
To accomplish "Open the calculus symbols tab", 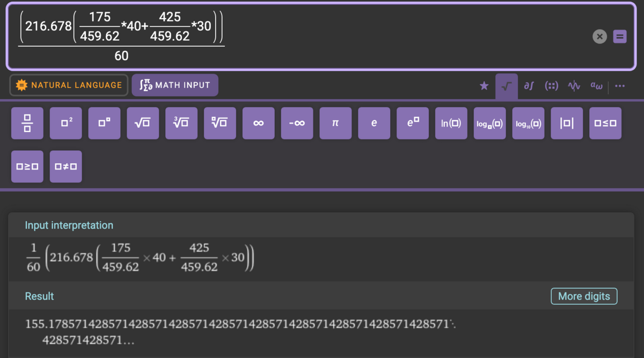I will [x=529, y=86].
